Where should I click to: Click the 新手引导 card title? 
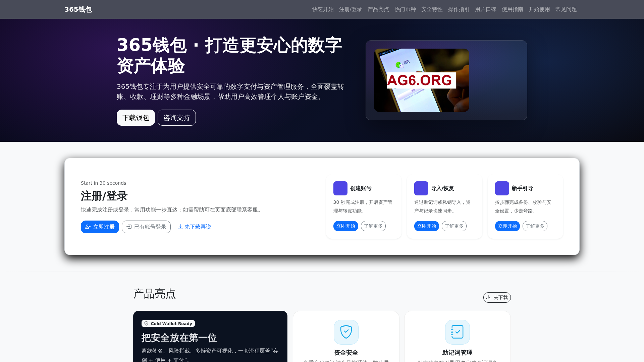(523, 188)
